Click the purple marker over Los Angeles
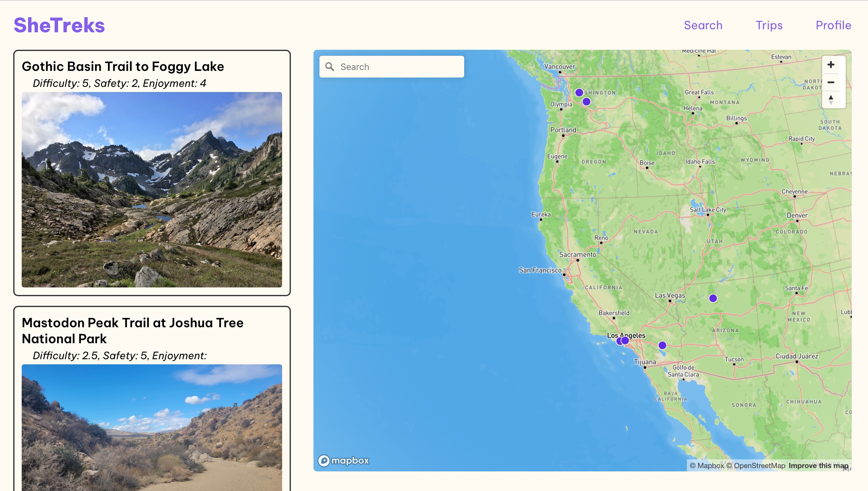This screenshot has width=868, height=491. point(625,341)
